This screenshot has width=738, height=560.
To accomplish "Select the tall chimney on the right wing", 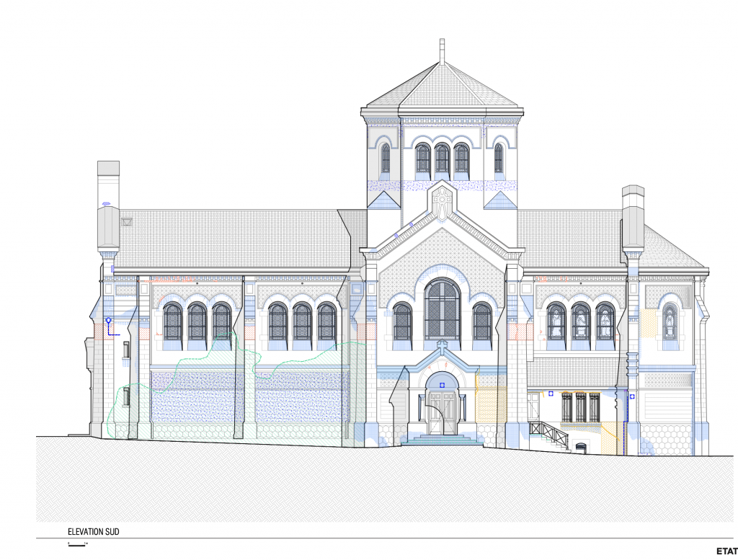I will pyautogui.click(x=632, y=216).
